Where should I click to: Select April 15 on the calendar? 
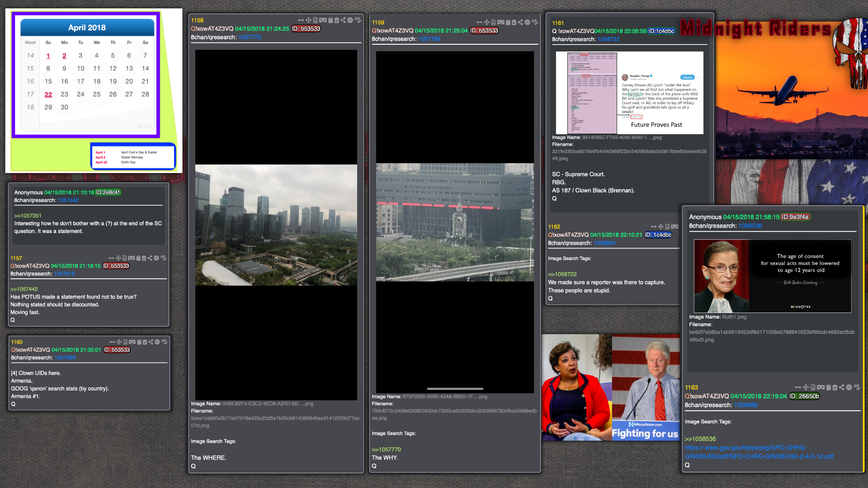pyautogui.click(x=48, y=81)
